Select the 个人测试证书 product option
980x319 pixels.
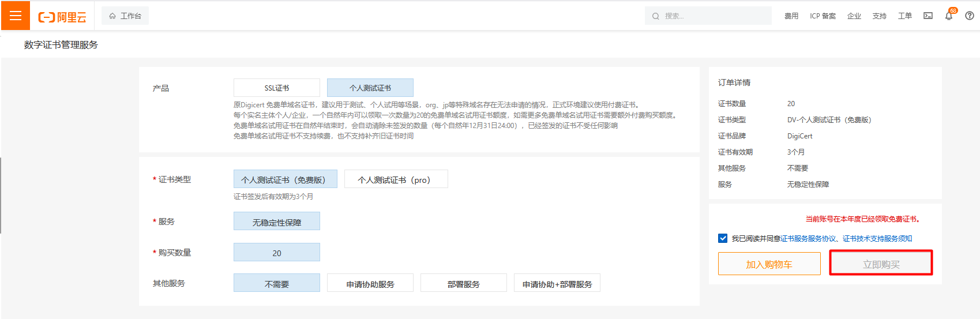[370, 88]
